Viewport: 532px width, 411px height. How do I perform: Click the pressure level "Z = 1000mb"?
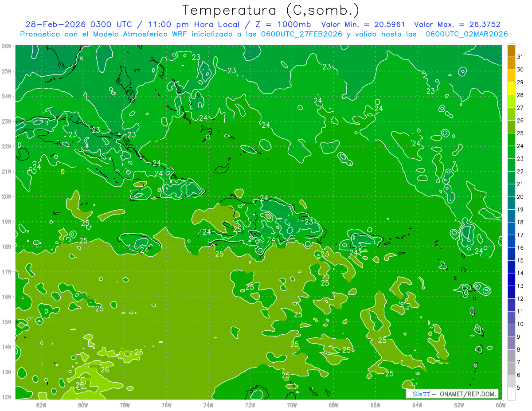(283, 24)
